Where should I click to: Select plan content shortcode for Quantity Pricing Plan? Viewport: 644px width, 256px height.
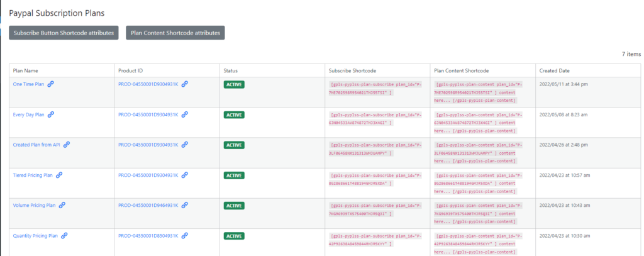(479, 244)
